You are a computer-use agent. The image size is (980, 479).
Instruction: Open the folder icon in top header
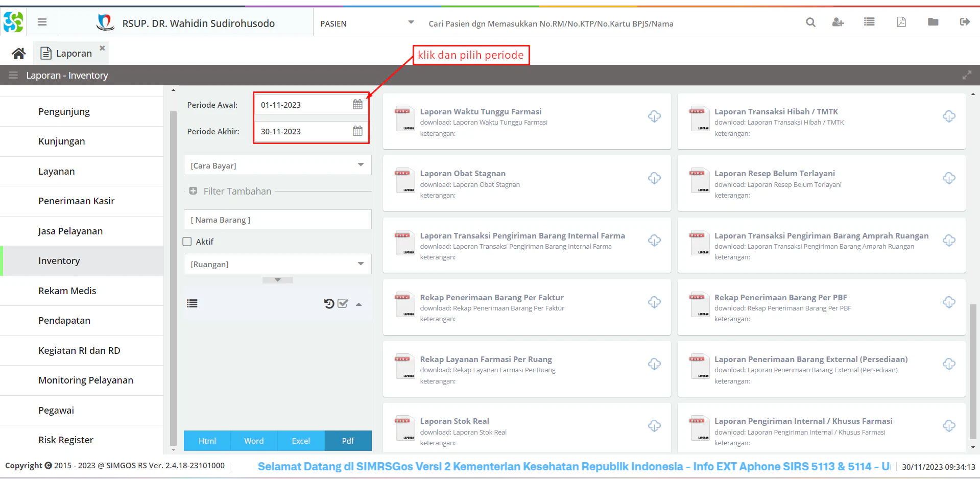click(933, 22)
